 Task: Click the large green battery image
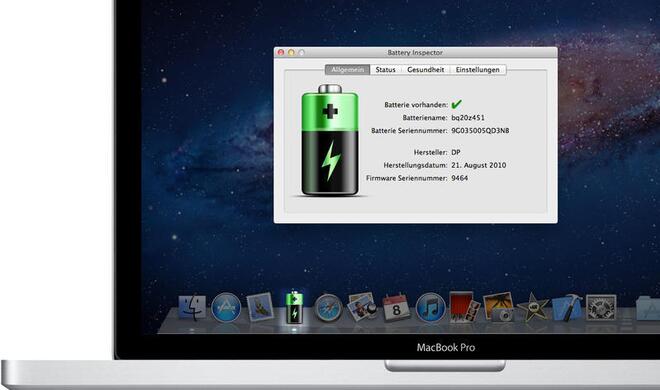(330, 140)
